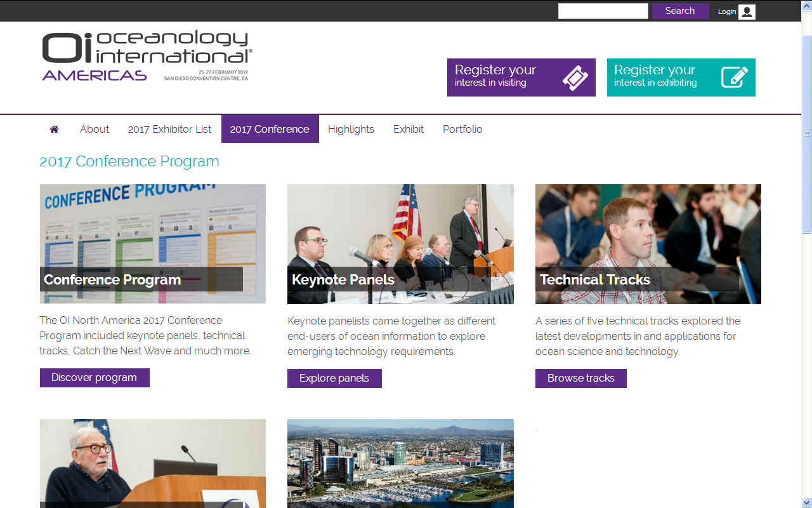Click the ticket icon on visiting banner
The height and width of the screenshot is (508, 812).
pyautogui.click(x=575, y=77)
